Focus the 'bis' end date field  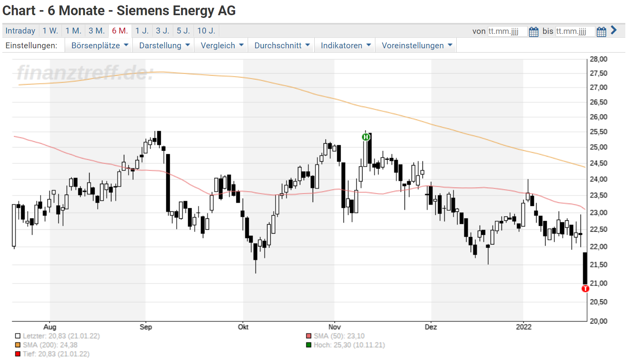pos(575,31)
